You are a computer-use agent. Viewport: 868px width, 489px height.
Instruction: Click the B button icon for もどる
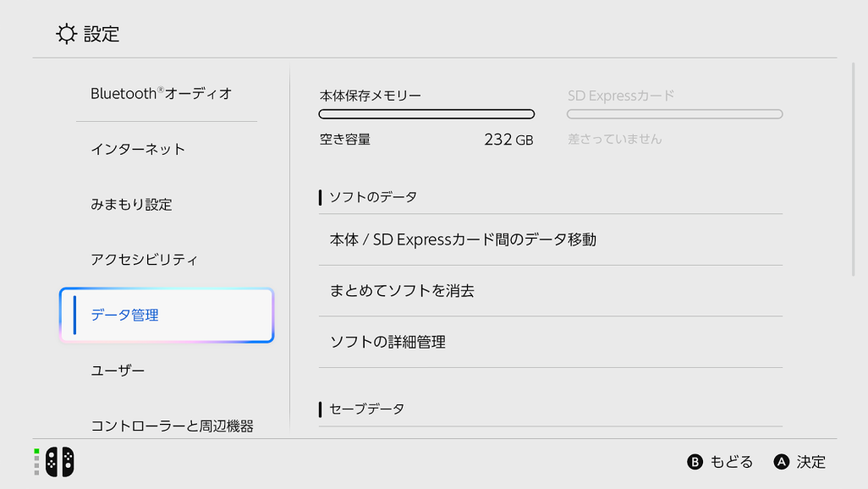[695, 462]
